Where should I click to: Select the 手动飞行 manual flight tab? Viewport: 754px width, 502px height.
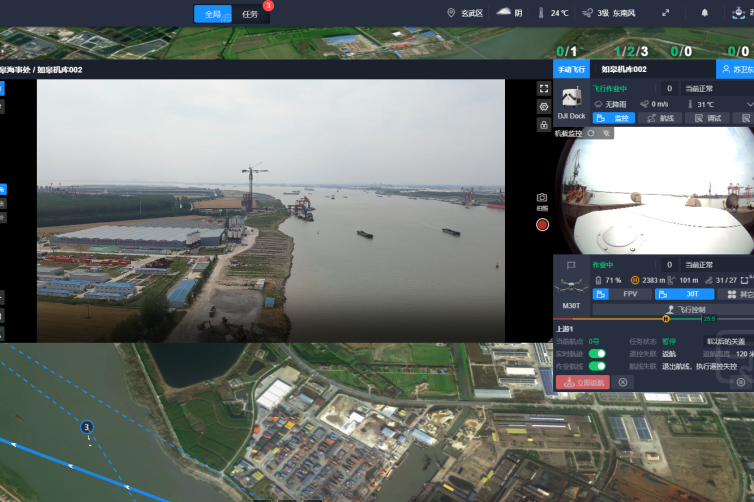[x=571, y=69]
